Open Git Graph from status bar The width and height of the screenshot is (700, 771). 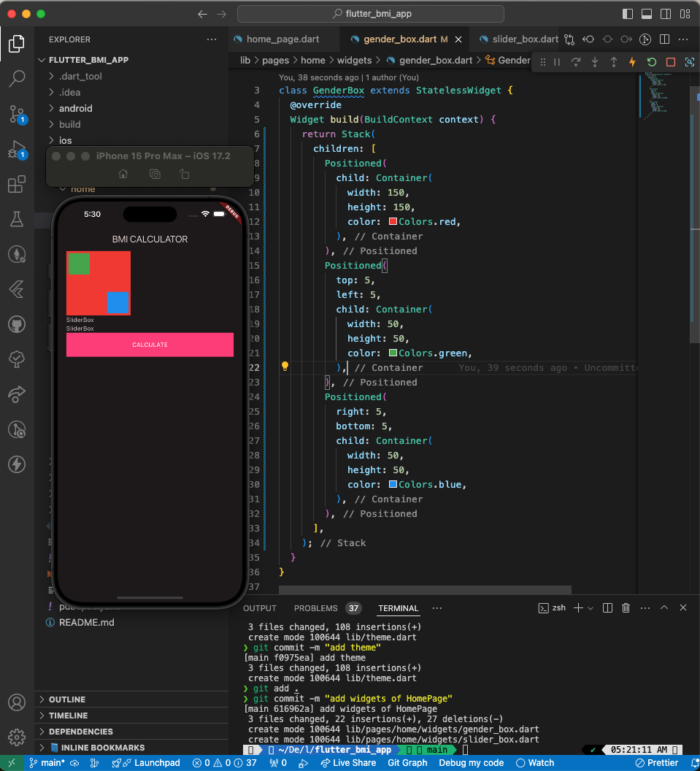coord(407,763)
